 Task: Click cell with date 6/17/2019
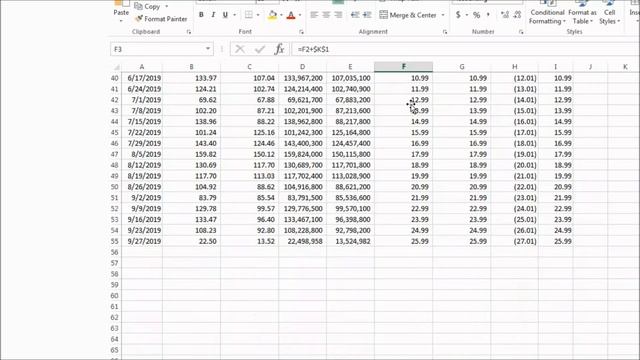[x=142, y=78]
